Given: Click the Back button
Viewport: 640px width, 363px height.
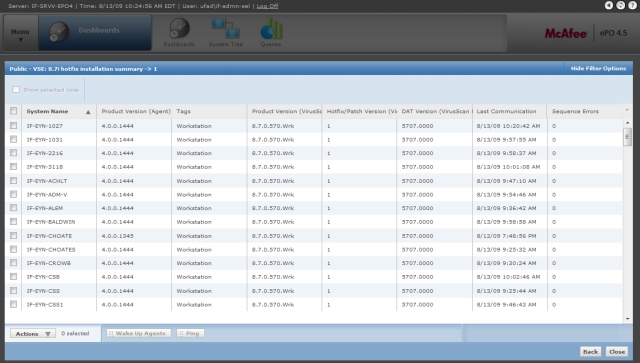Looking at the screenshot, I should coord(590,352).
